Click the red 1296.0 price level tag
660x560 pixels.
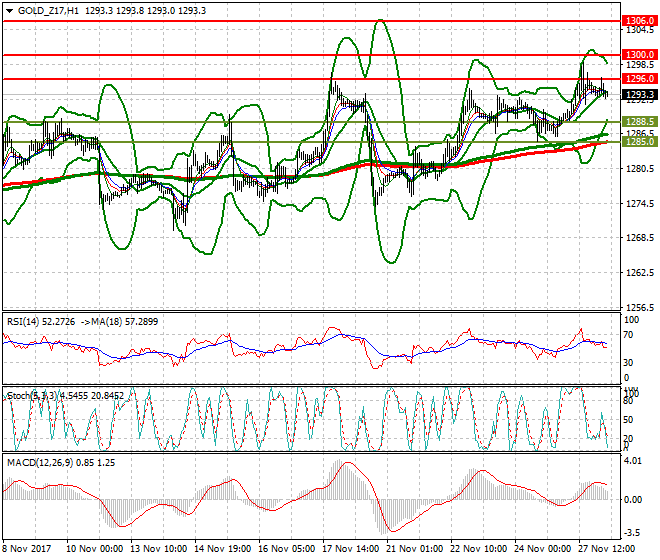[638, 78]
